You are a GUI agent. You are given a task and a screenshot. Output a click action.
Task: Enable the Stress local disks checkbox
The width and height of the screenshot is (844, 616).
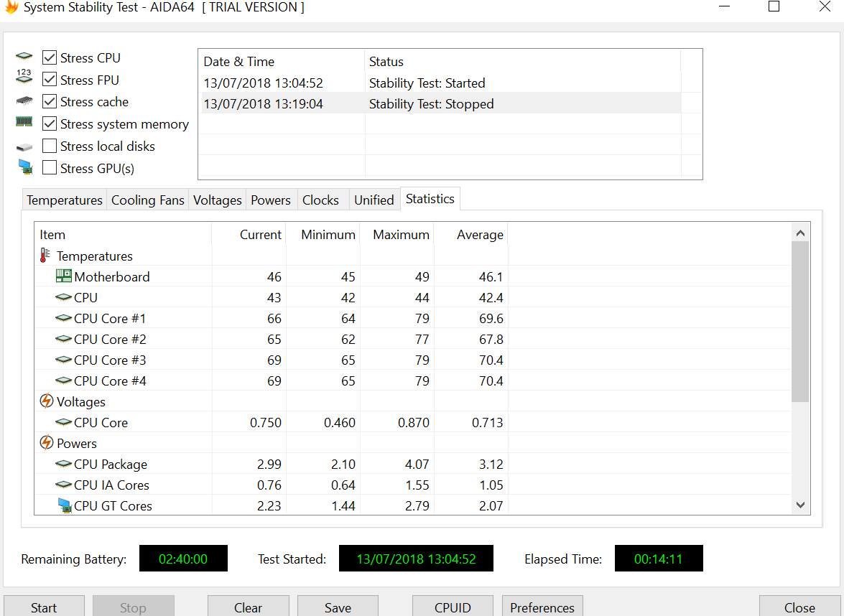(50, 146)
